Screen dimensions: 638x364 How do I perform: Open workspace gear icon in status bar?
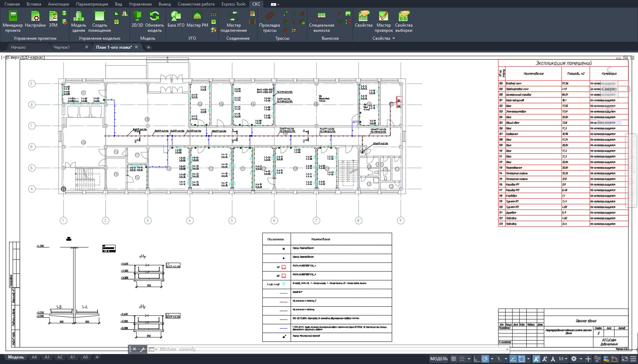[574, 359]
